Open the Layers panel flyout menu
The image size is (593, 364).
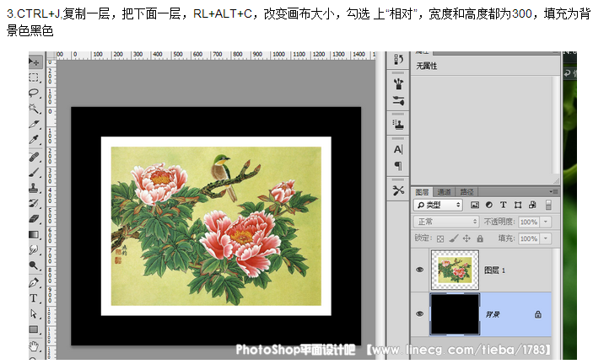[x=553, y=192]
